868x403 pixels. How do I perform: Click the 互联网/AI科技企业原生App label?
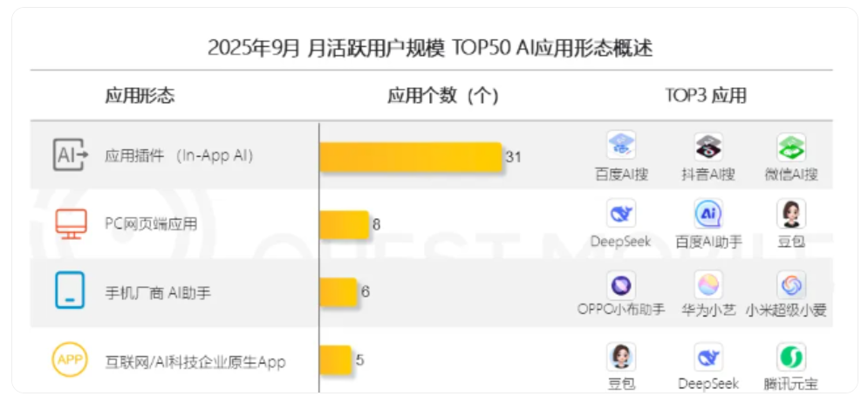[x=195, y=361]
